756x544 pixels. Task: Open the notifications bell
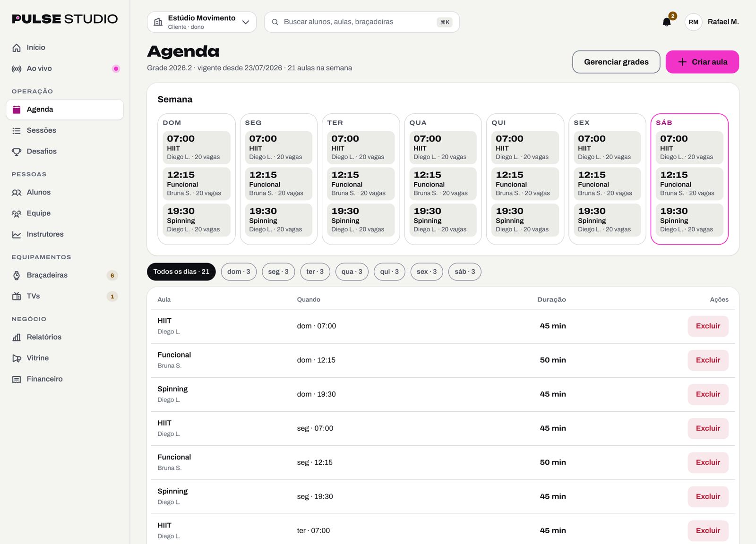click(x=667, y=22)
